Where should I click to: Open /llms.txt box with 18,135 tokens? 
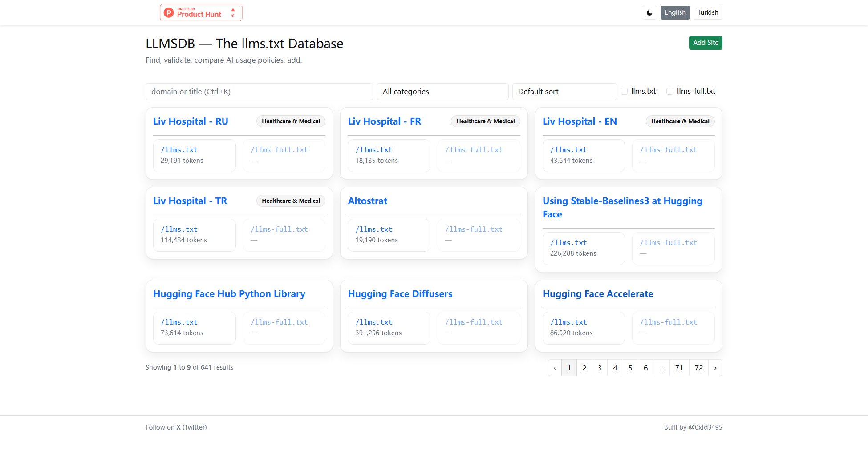(389, 156)
